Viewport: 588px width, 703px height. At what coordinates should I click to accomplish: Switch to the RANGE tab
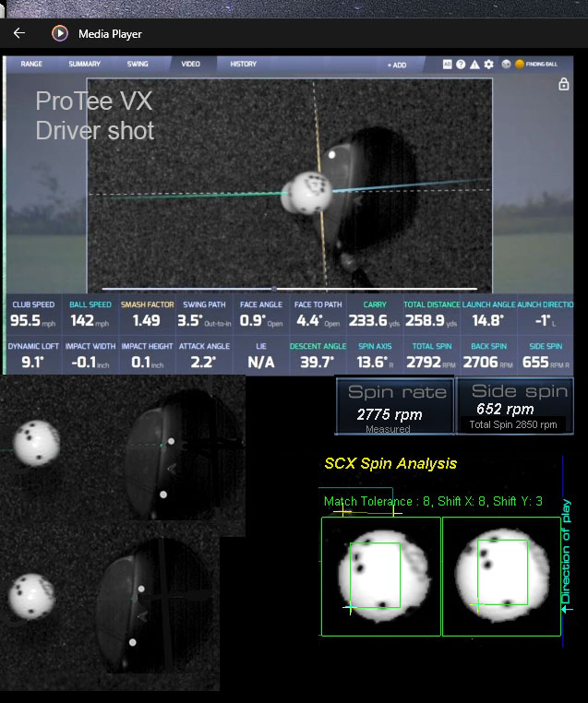point(31,64)
